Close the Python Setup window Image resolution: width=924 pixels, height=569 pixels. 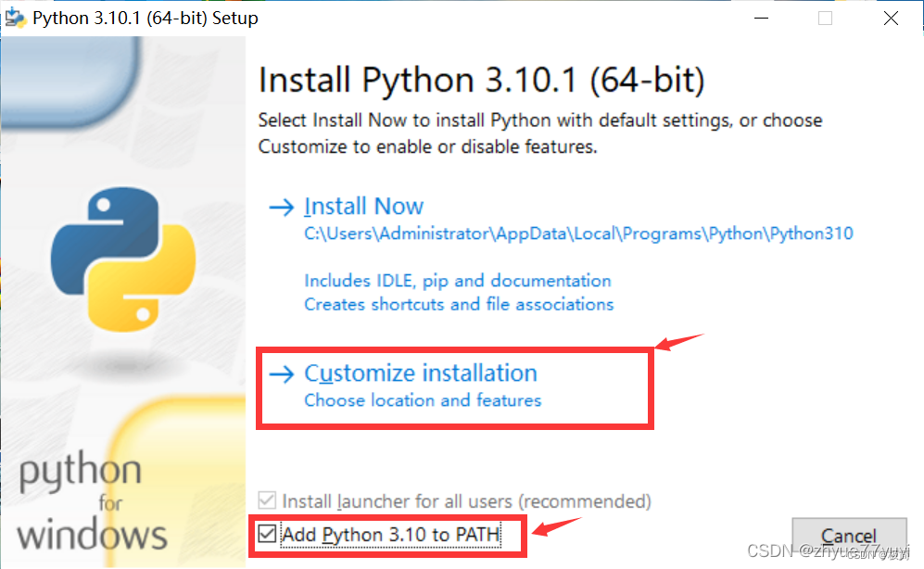pos(891,19)
